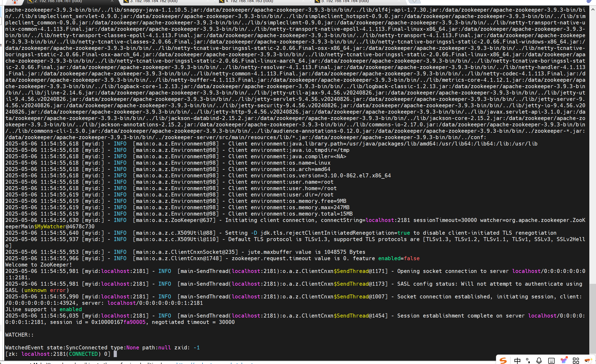Open the 192.168.184.164 root session tab
Viewport: 596px width, 364px height.
(x=345, y=1)
